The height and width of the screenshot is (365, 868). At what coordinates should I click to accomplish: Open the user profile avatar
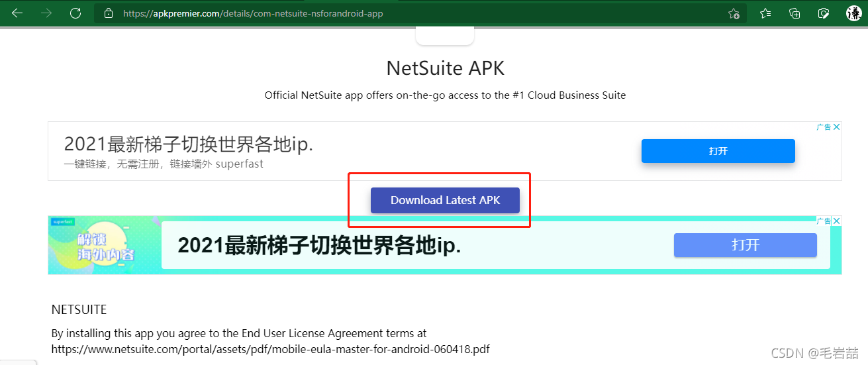(853, 13)
